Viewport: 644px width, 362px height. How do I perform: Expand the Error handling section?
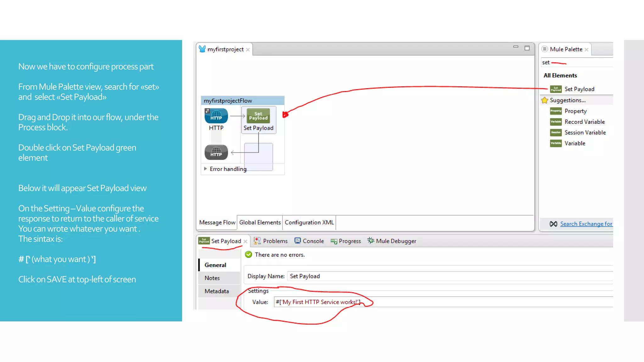click(205, 169)
